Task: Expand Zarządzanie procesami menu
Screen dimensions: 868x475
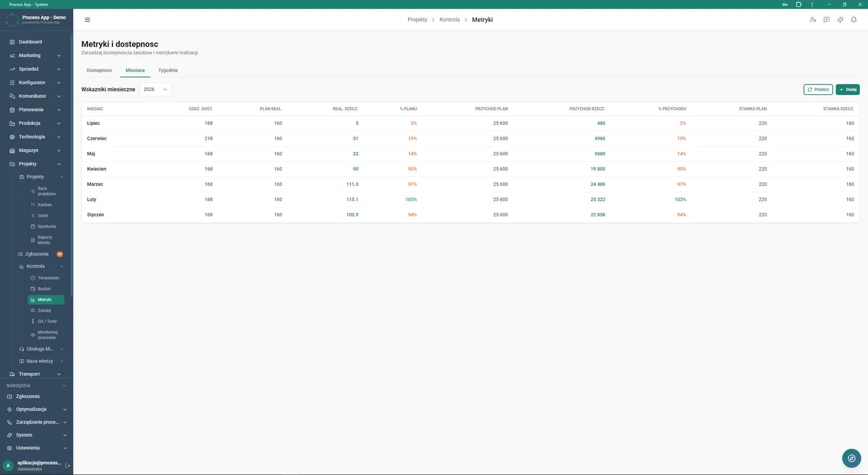Action: click(37, 422)
